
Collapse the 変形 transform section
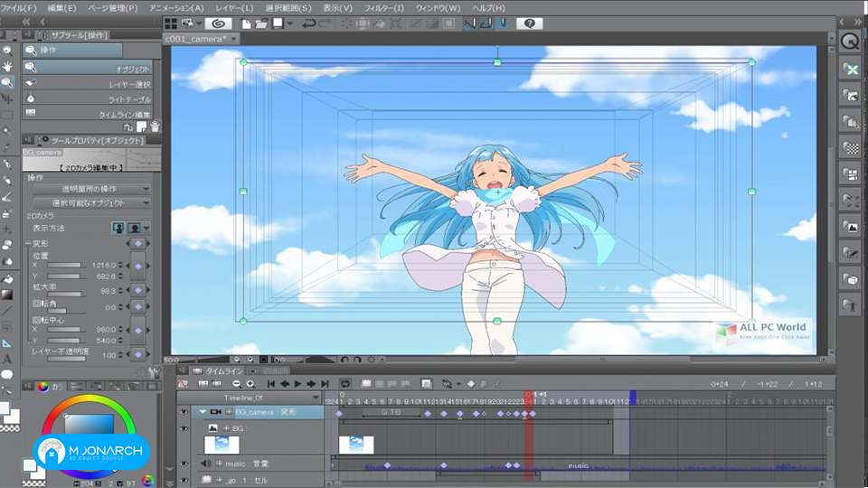coord(28,243)
